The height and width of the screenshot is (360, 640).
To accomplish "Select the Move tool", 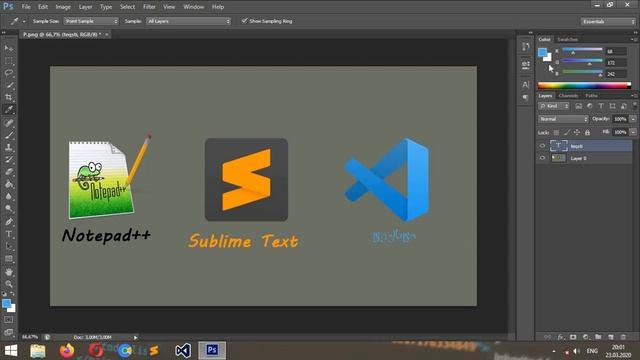I will point(9,48).
